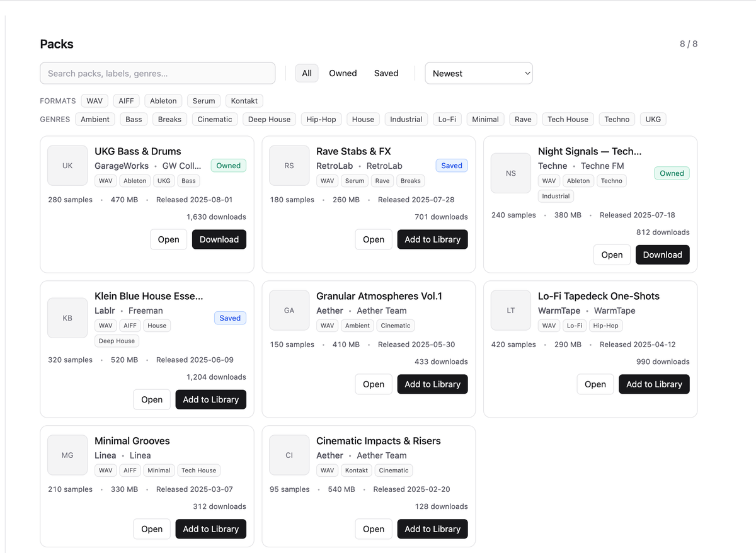
Task: Click the RS thumbnail for Rave Stabs & FX
Action: coord(289,166)
